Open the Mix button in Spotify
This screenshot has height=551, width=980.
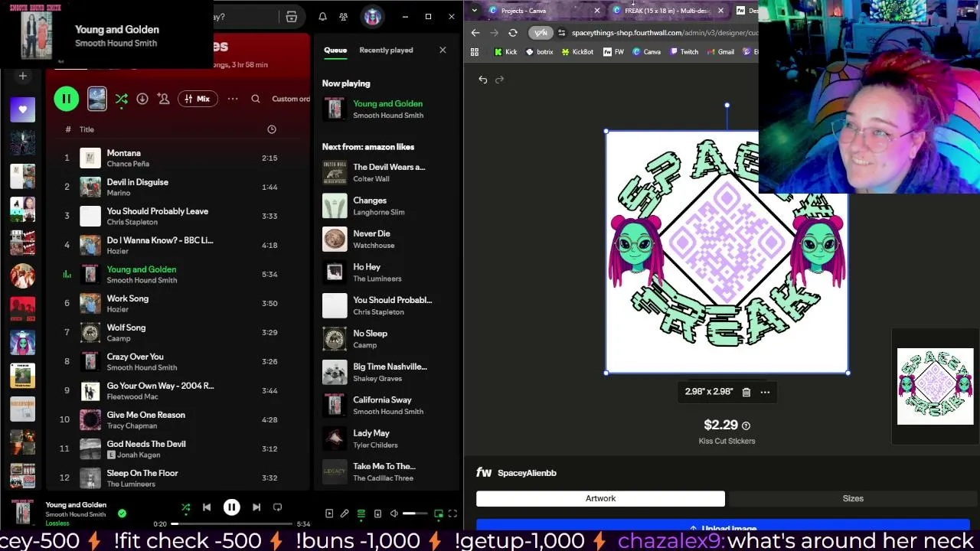[x=196, y=99]
